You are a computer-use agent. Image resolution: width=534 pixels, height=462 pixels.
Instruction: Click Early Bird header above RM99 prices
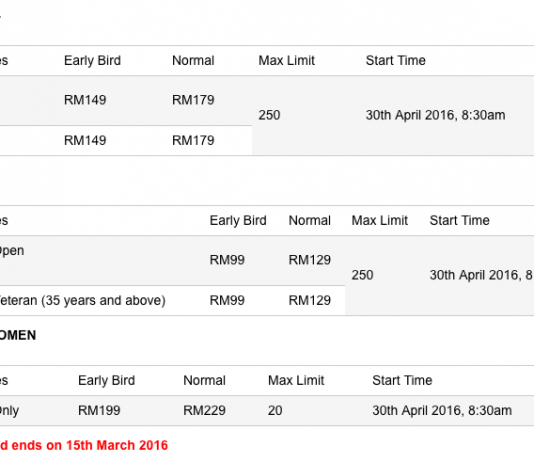click(238, 221)
